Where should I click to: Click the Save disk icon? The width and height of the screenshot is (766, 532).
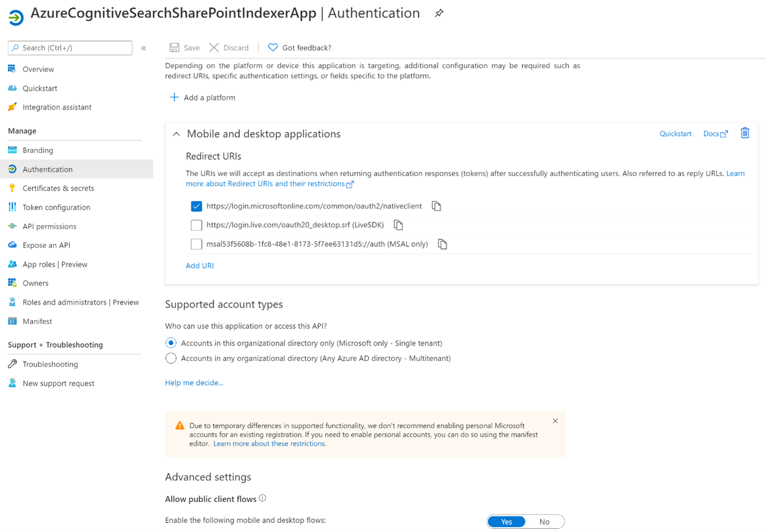pyautogui.click(x=175, y=48)
